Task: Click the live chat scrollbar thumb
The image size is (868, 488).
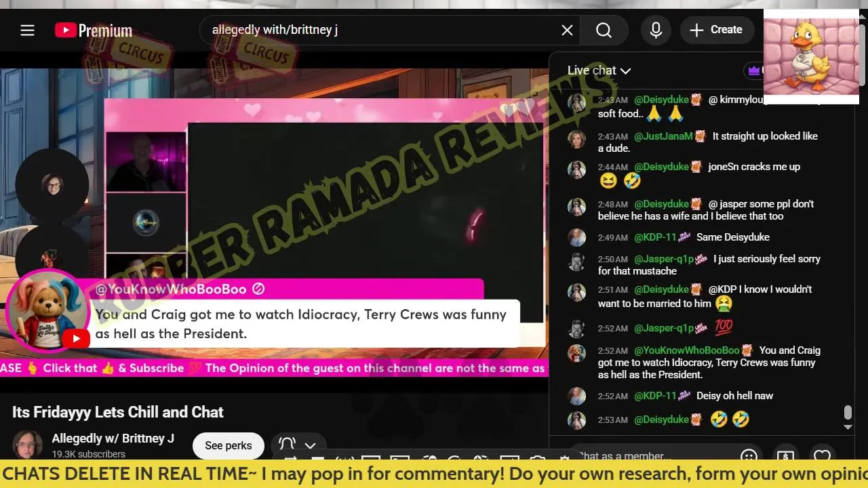Action: click(x=847, y=412)
